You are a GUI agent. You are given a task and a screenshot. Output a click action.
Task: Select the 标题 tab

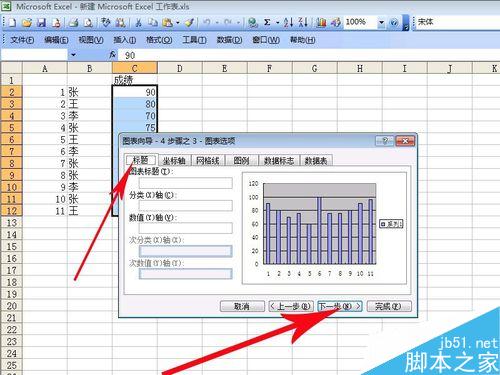[x=141, y=160]
